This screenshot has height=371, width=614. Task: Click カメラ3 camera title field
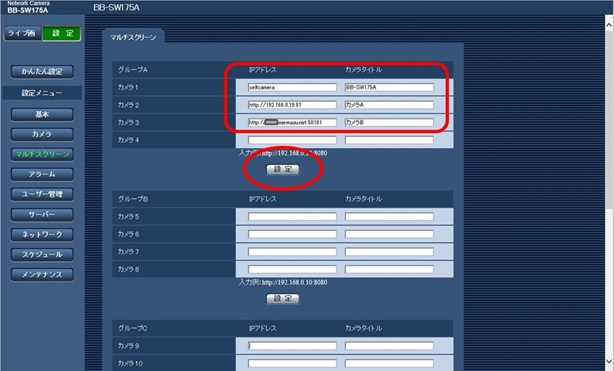pos(389,122)
